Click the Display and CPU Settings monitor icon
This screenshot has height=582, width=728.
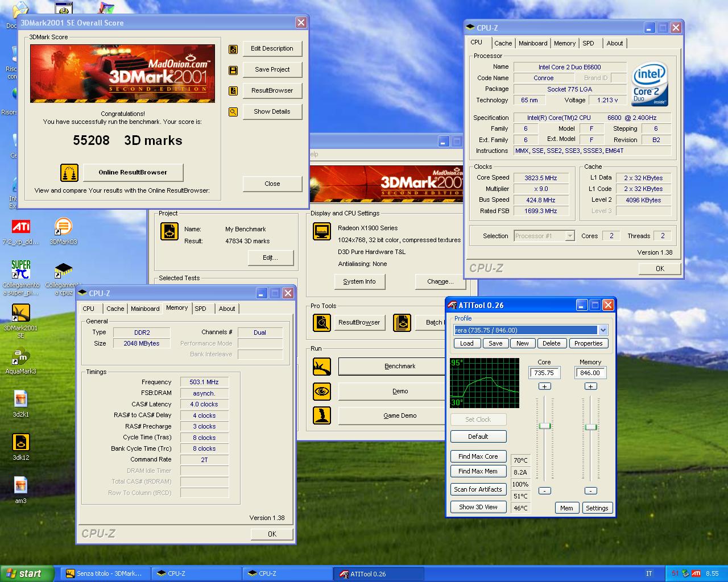point(322,231)
